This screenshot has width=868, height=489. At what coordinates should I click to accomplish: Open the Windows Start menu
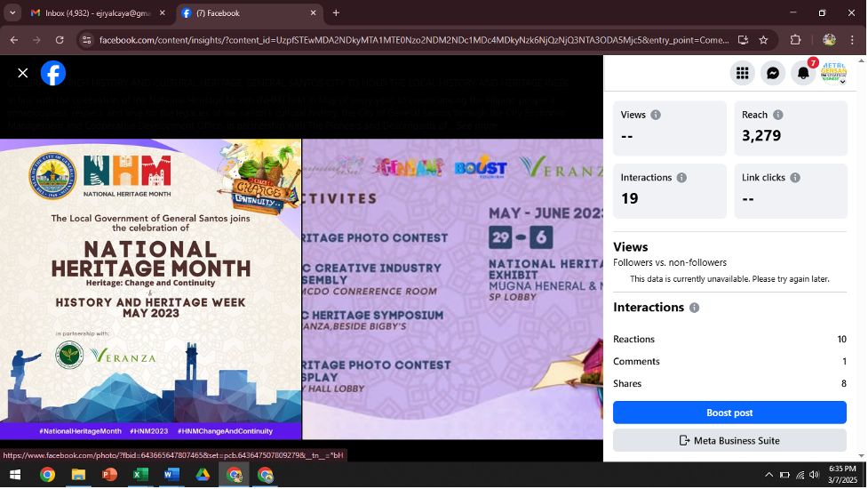coord(15,475)
